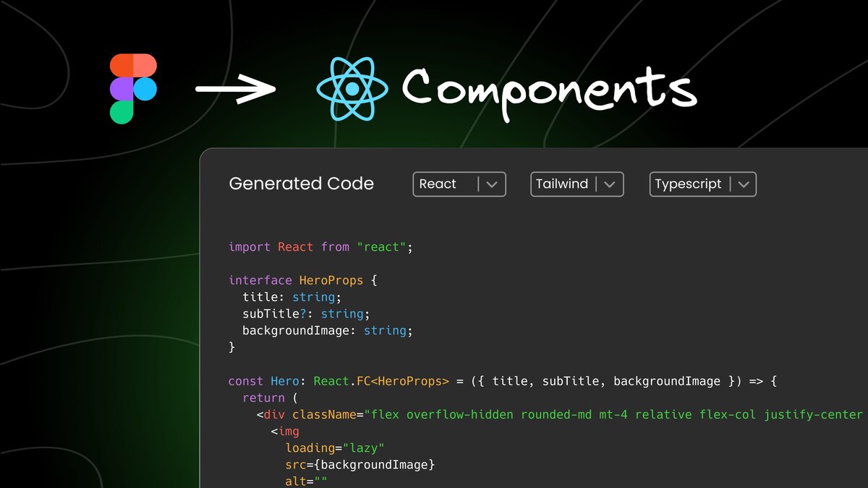Select the Generated Code heading
This screenshot has width=868, height=488.
coord(301,184)
